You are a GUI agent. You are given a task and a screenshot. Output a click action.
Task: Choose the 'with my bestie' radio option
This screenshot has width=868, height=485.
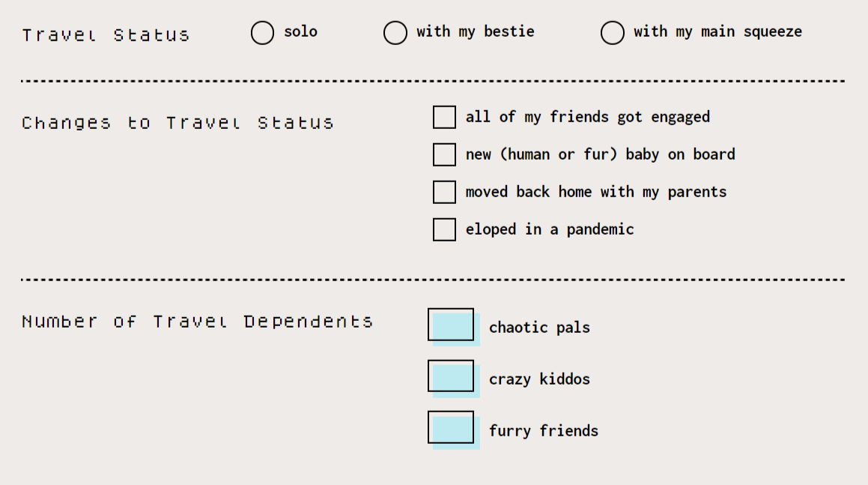[x=395, y=33]
